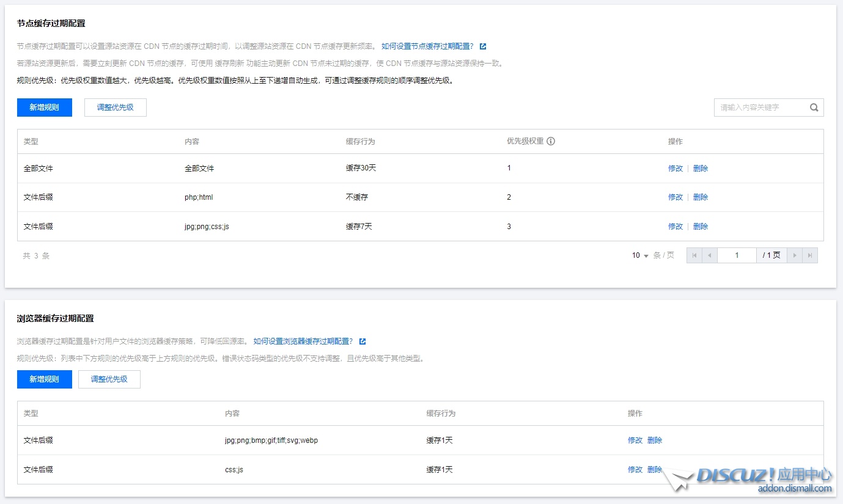Viewport: 843px width, 504px height.
Task: Open external link icon beside browser cache help
Action: (363, 341)
